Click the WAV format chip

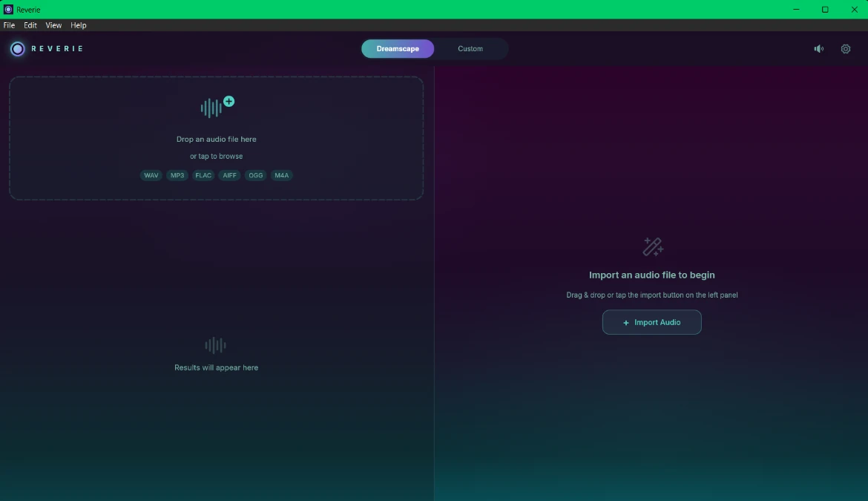coord(151,175)
